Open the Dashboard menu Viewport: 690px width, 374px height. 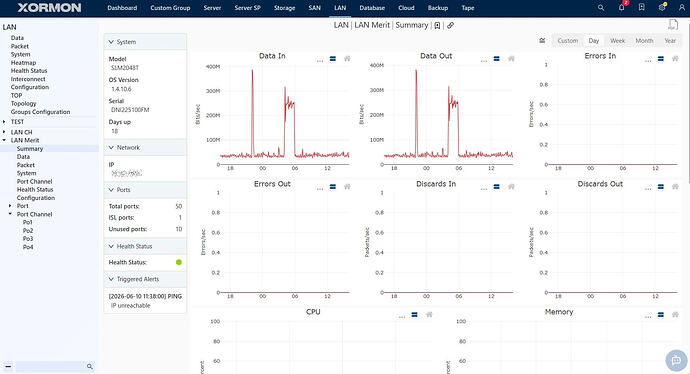click(x=122, y=8)
